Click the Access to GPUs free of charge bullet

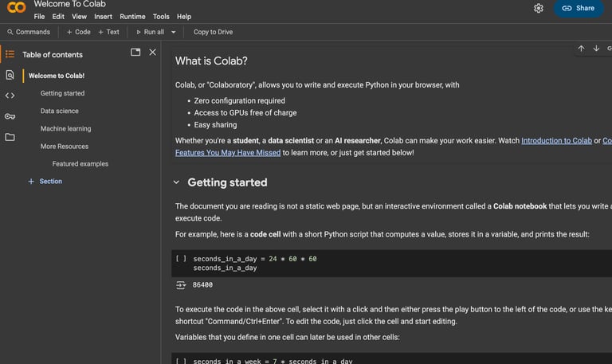[245, 113]
